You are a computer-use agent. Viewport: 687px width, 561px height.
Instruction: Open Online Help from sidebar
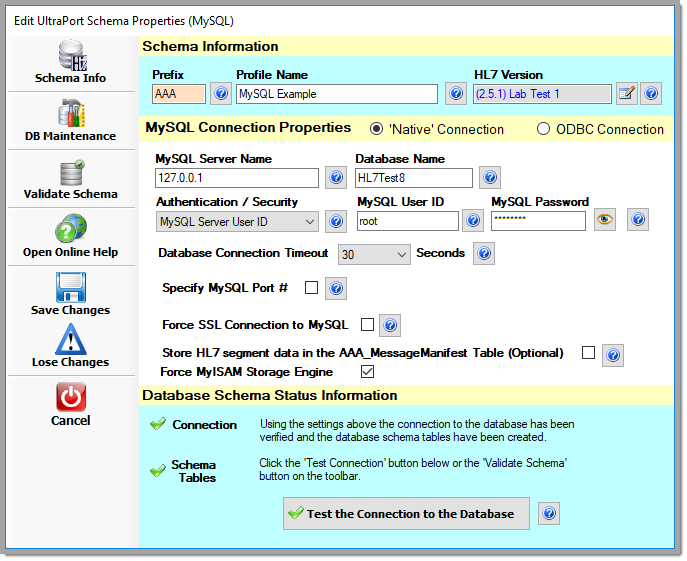tap(71, 237)
